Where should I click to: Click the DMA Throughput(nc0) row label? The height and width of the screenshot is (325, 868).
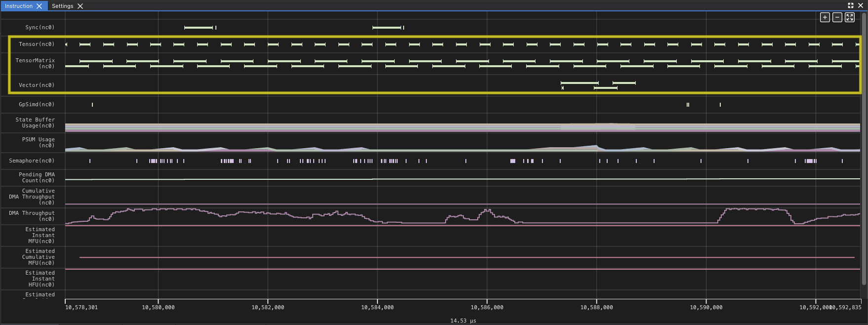point(32,216)
